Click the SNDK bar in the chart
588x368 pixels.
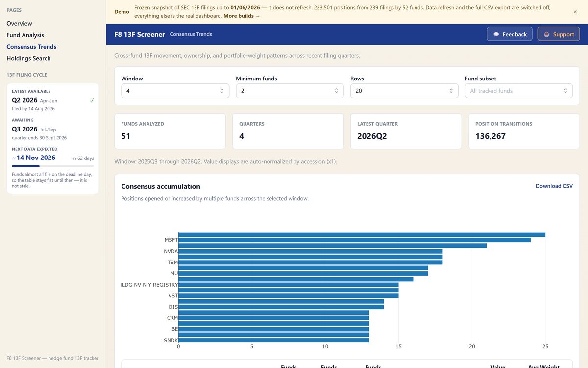273,340
